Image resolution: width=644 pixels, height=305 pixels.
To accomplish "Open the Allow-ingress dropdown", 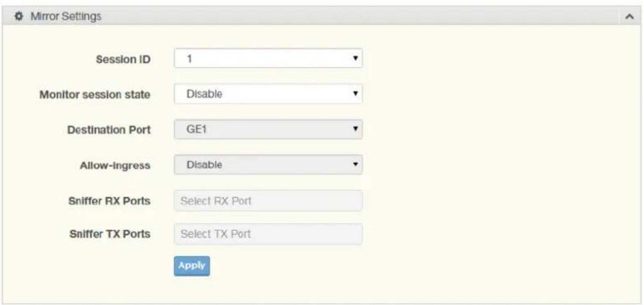I will tap(268, 164).
